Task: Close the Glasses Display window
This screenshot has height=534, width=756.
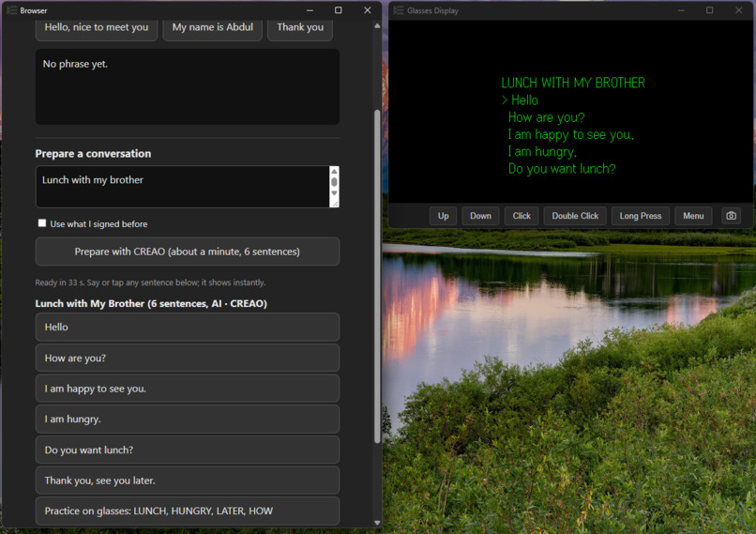Action: click(738, 10)
